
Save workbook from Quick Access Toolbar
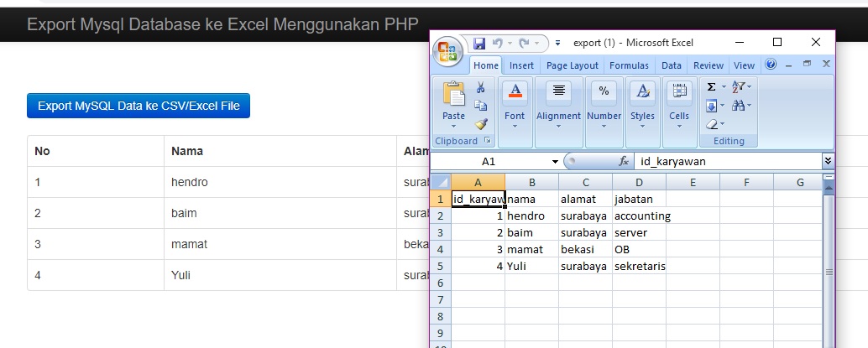tap(479, 43)
